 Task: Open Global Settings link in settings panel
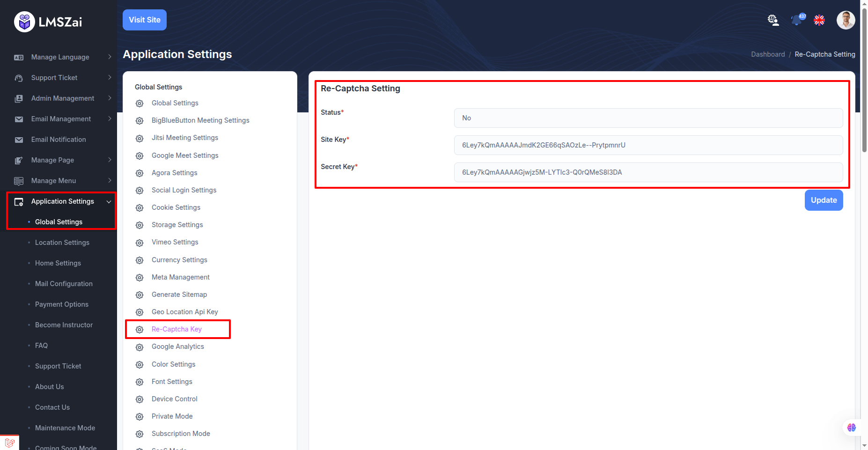(175, 103)
